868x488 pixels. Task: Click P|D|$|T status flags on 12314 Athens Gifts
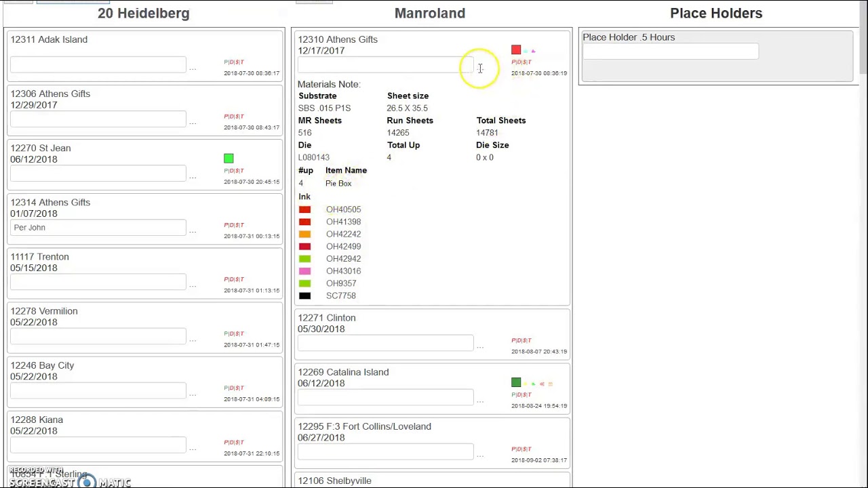(234, 225)
